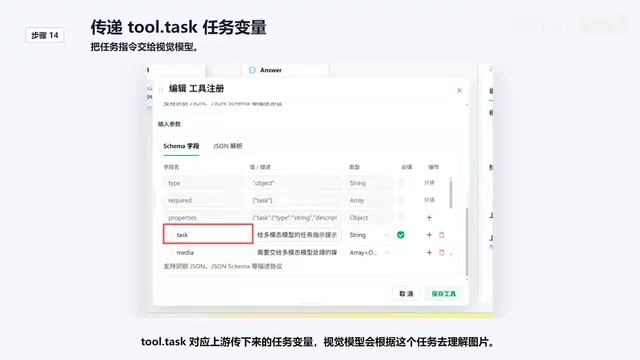Screen dimensions: 640x360
Task: Click the 步骤 14 step label
Action: [x=45, y=36]
